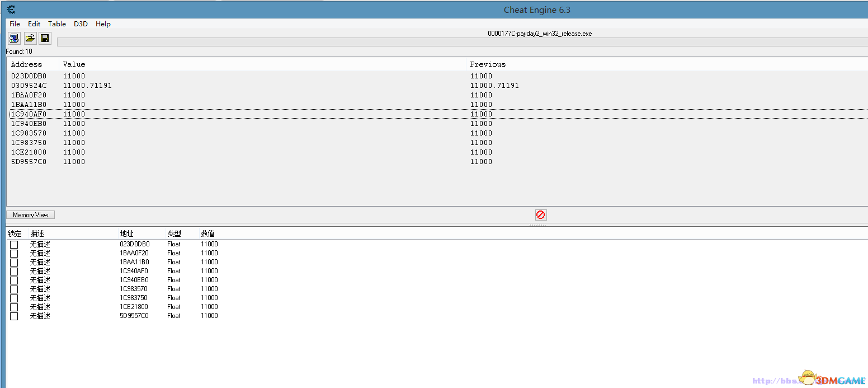Click address 1C940EB0 in the lower cheat table
The height and width of the screenshot is (388, 868).
(x=134, y=280)
